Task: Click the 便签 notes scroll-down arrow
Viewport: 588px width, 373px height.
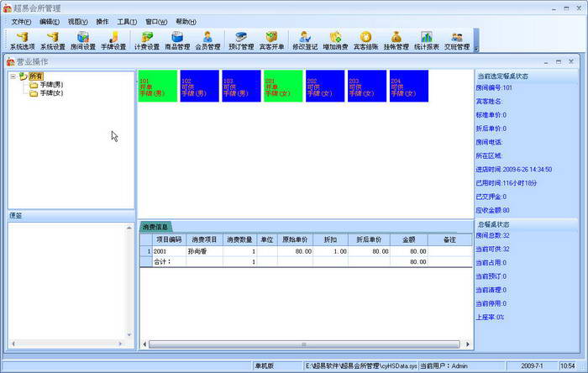Action: point(129,334)
